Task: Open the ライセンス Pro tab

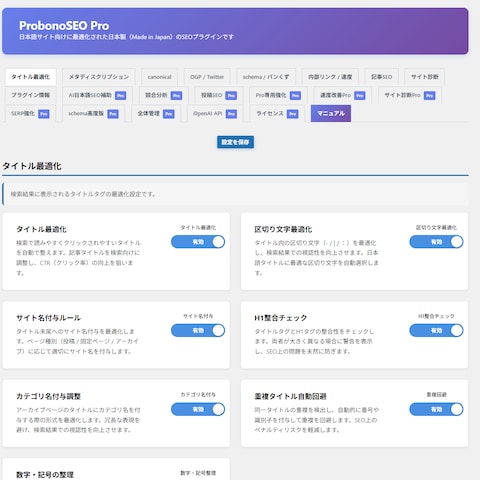Action: pyautogui.click(x=277, y=114)
